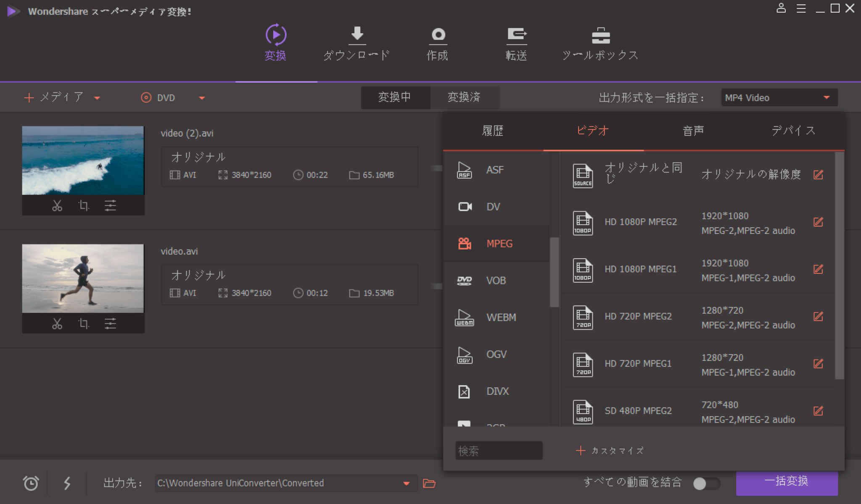The height and width of the screenshot is (504, 861).
Task: Click the 検索 search field
Action: [x=499, y=450]
